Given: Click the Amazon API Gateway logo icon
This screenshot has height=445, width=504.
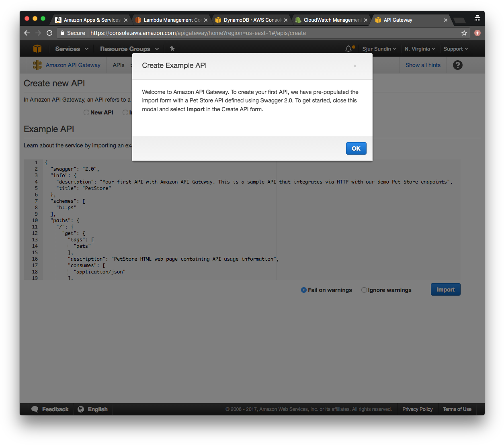Looking at the screenshot, I should pos(37,65).
